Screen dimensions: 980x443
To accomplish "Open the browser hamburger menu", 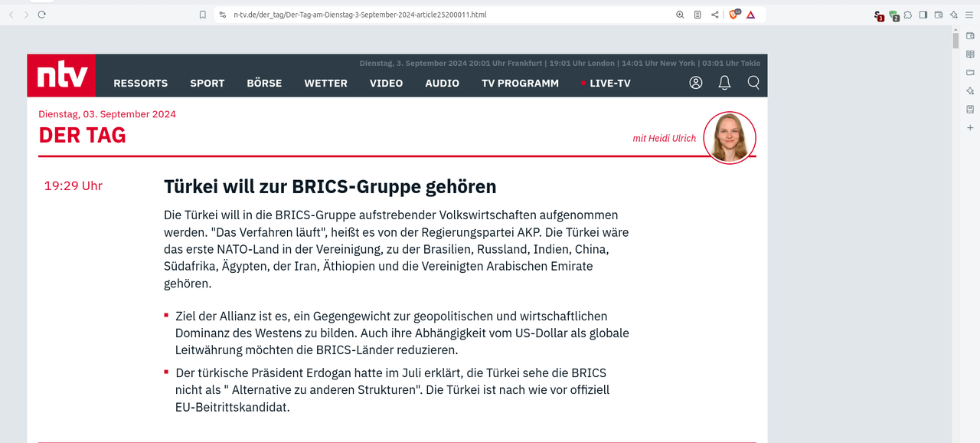I will point(969,15).
